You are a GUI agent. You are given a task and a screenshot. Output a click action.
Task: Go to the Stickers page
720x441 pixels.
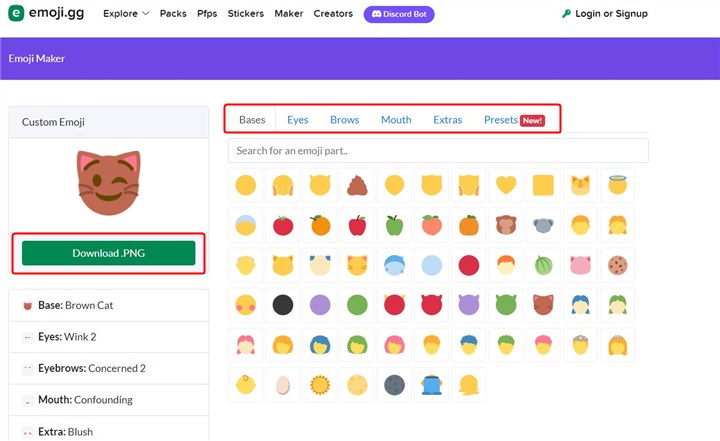click(247, 14)
